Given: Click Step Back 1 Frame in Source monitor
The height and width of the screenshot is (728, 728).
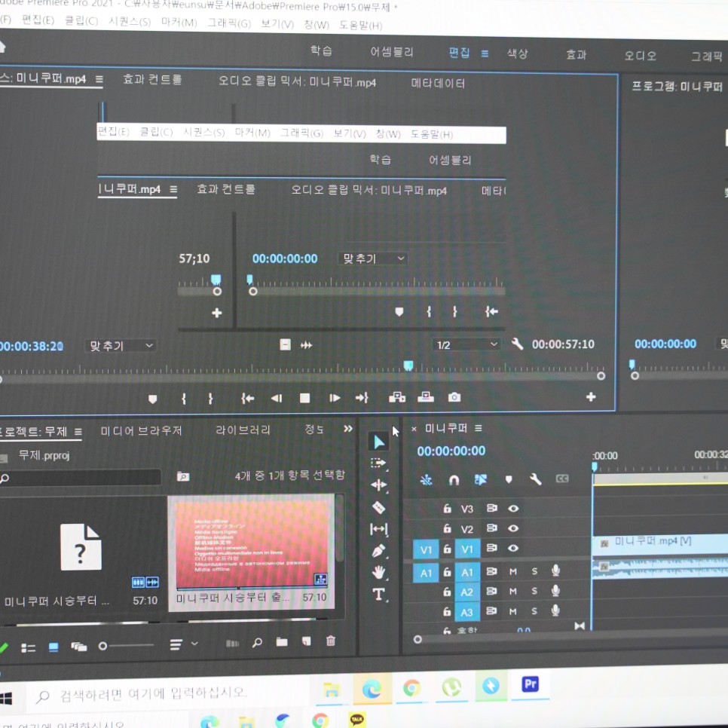Looking at the screenshot, I should coord(277,398).
